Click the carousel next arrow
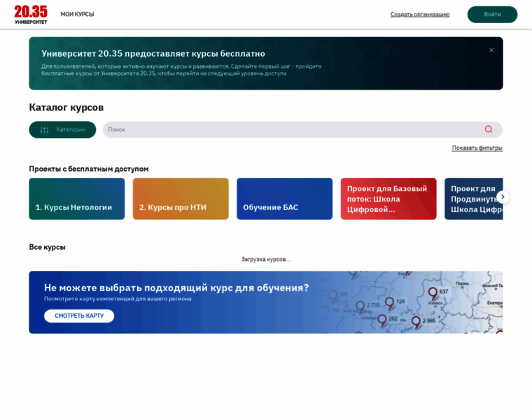Image resolution: width=532 pixels, height=420 pixels. click(x=503, y=197)
